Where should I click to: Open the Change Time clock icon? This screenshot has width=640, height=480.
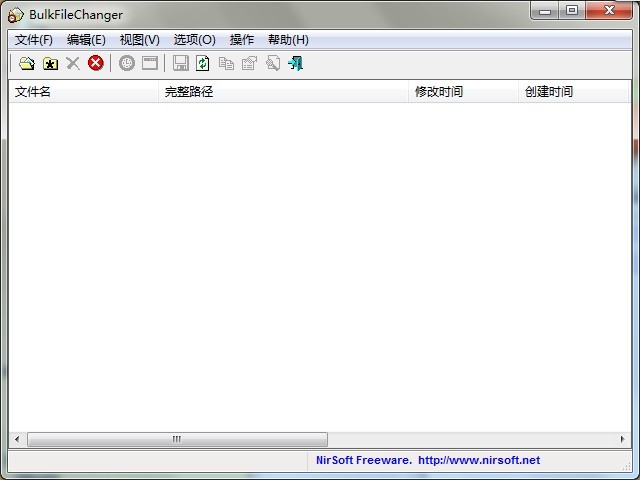127,63
